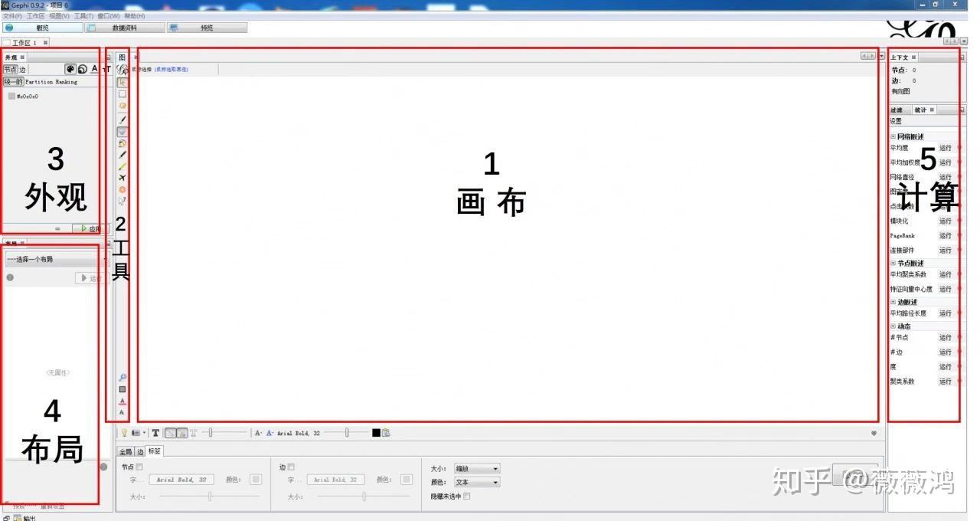Run the 平均度 statistic

click(946, 148)
